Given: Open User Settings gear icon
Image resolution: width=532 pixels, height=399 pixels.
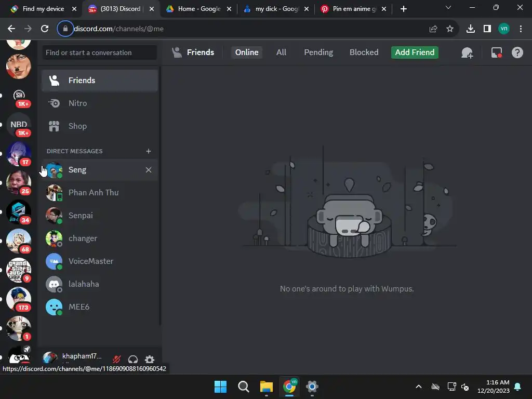Looking at the screenshot, I should click(x=150, y=360).
